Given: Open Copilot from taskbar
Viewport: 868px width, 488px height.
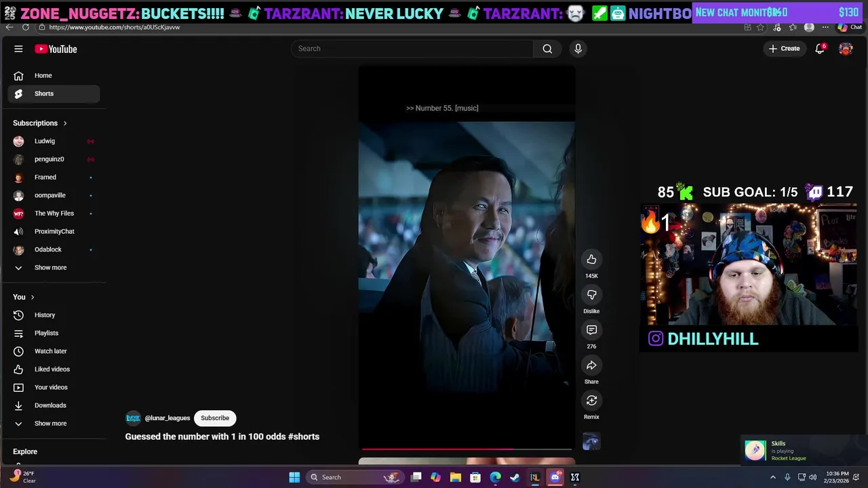Looking at the screenshot, I should pyautogui.click(x=435, y=477).
